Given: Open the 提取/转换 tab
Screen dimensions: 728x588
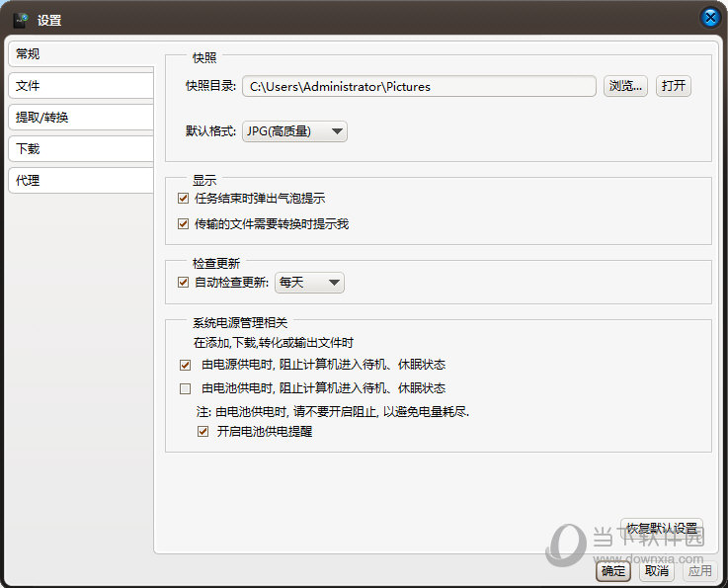Looking at the screenshot, I should 80,117.
